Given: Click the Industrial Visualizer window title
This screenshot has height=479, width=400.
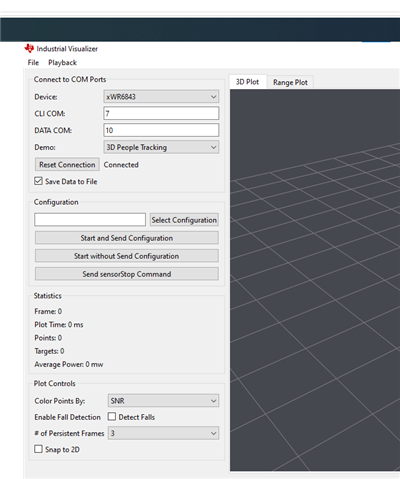Looking at the screenshot, I should (67, 49).
